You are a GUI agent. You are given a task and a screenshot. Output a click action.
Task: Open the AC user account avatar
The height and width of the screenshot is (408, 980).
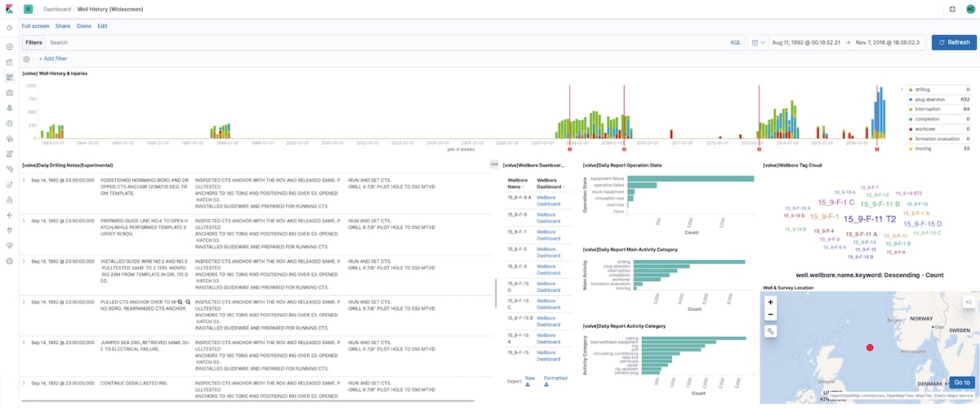[x=970, y=9]
